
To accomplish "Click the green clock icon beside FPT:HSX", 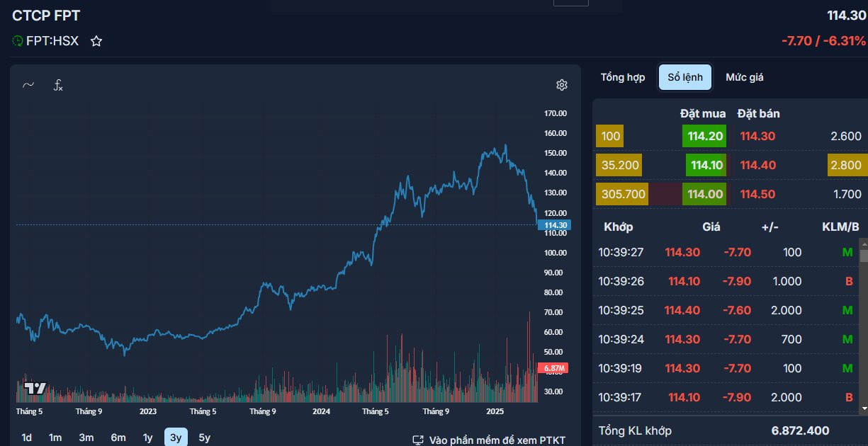I will (x=18, y=41).
